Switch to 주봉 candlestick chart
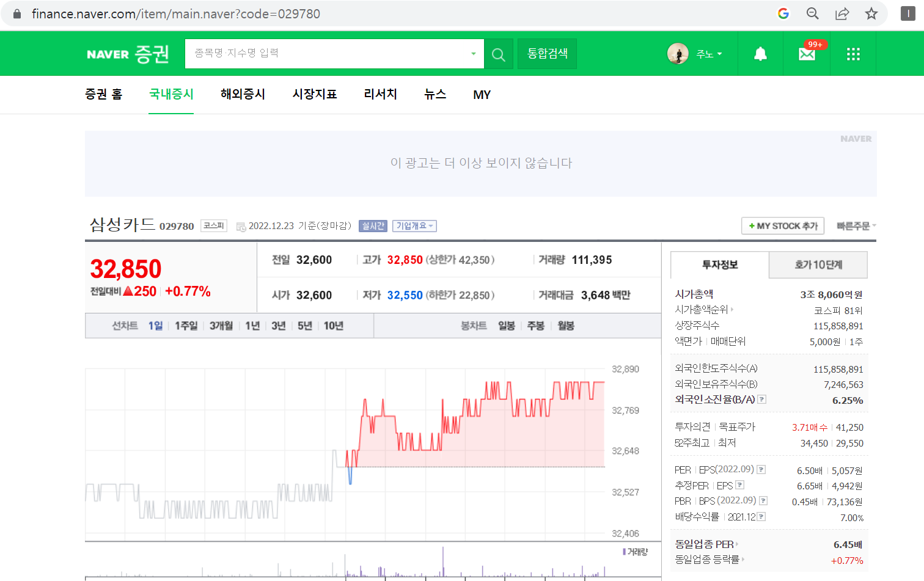The image size is (924, 581). click(536, 326)
